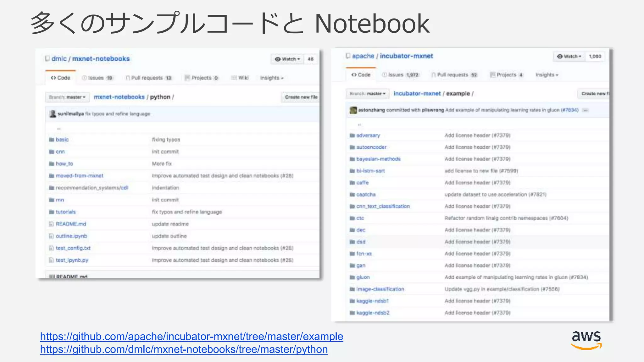644x362 pixels.
Task: Click the 46 watchers count
Action: pyautogui.click(x=311, y=59)
